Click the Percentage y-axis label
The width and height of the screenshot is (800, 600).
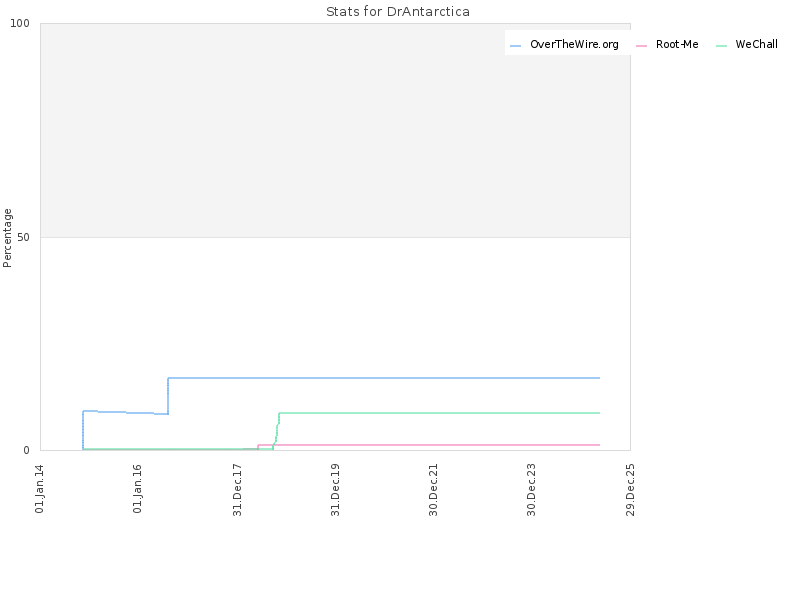coord(7,238)
